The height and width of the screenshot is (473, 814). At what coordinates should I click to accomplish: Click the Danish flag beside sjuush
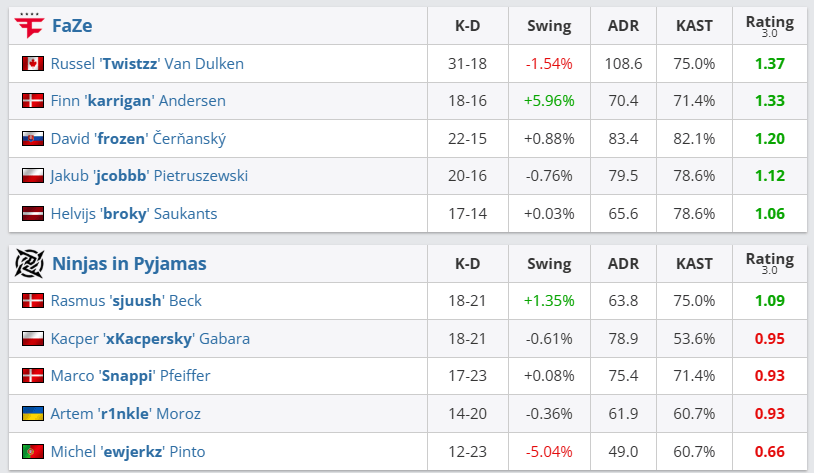tap(32, 300)
